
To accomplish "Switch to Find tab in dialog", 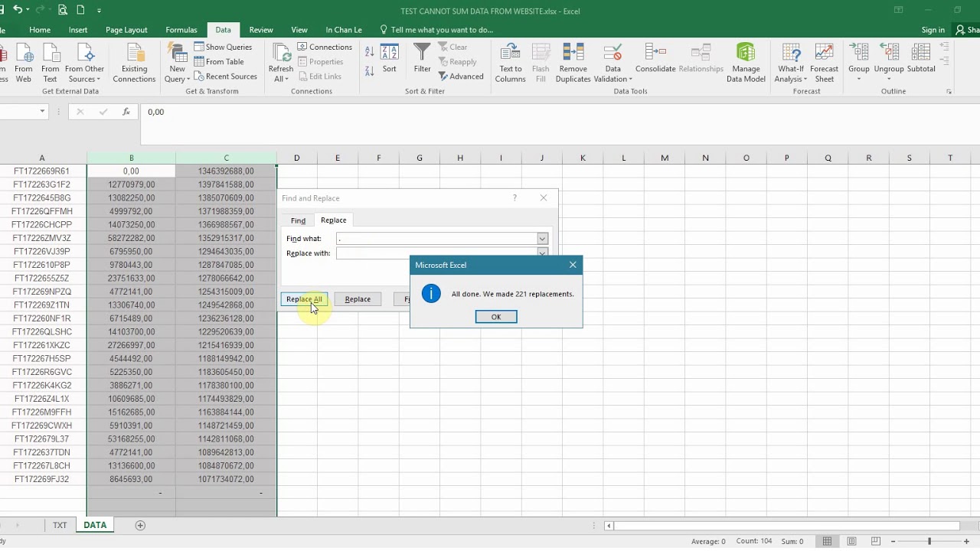I will click(298, 220).
